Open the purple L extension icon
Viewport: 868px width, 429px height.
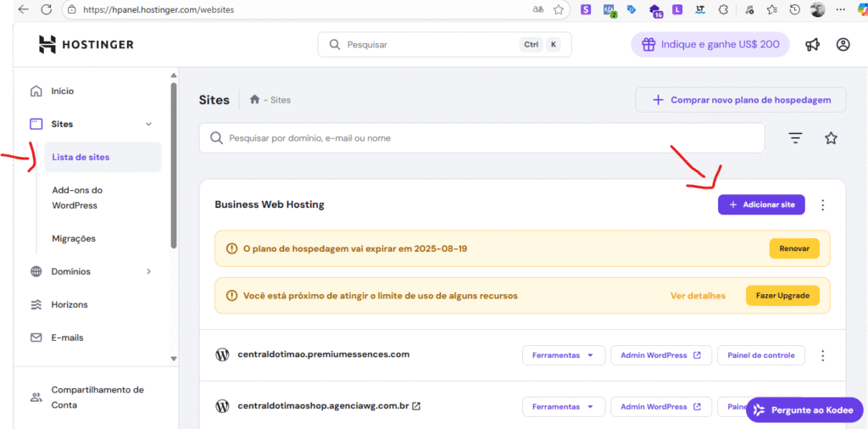(677, 9)
